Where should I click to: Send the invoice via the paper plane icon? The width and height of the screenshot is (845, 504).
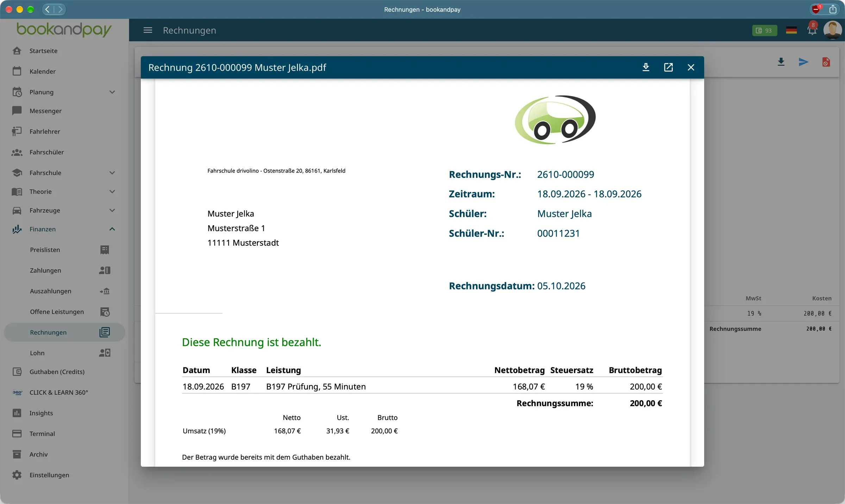(803, 62)
